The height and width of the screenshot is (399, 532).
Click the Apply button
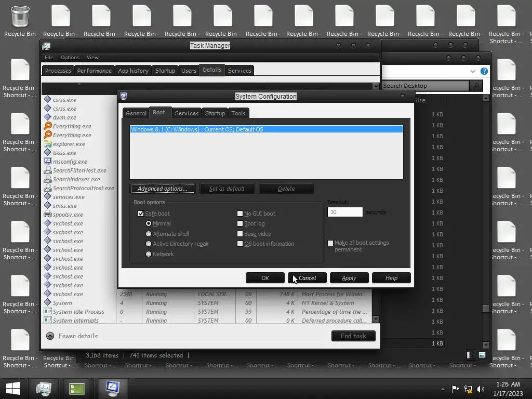[x=349, y=278]
